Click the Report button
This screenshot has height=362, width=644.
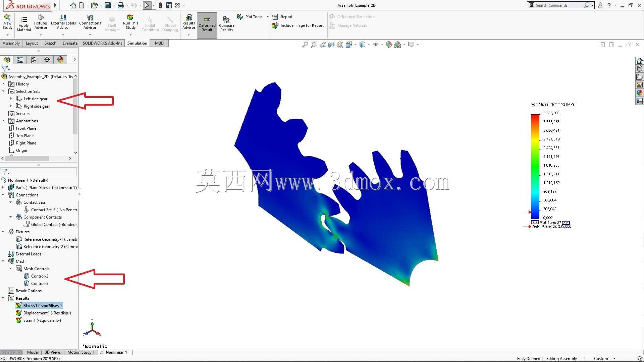coord(283,17)
